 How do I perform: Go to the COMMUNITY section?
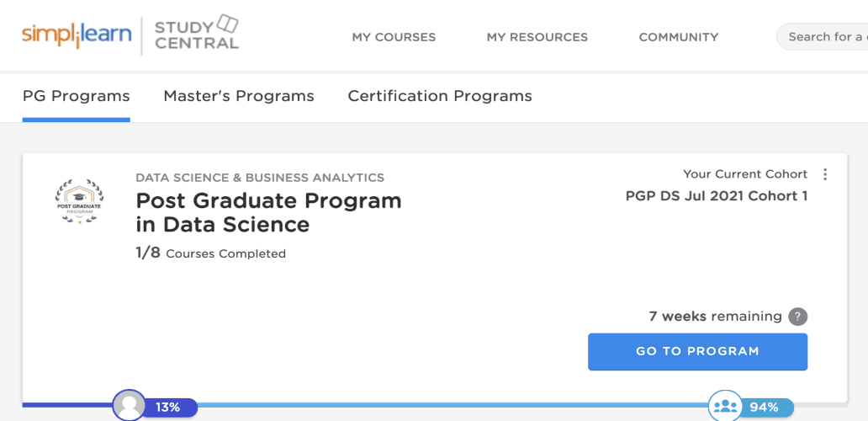[x=678, y=37]
